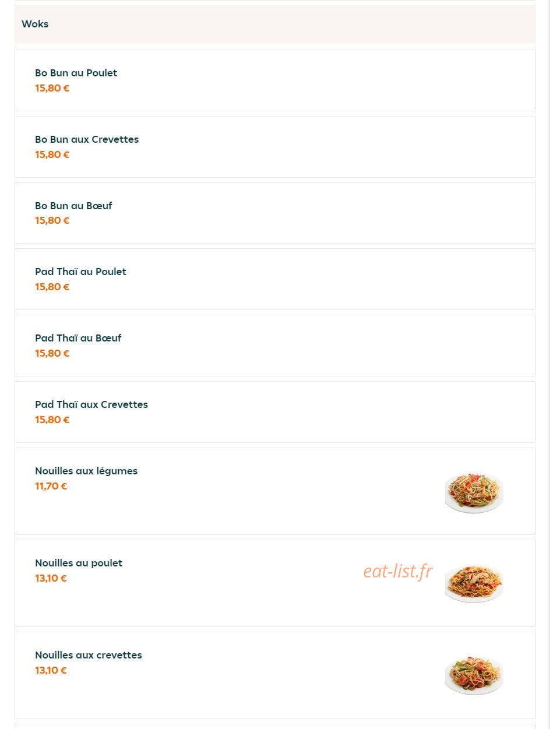Click the vertical scrollbar track on the right
Screen dimensions: 560x729
(550, 364)
